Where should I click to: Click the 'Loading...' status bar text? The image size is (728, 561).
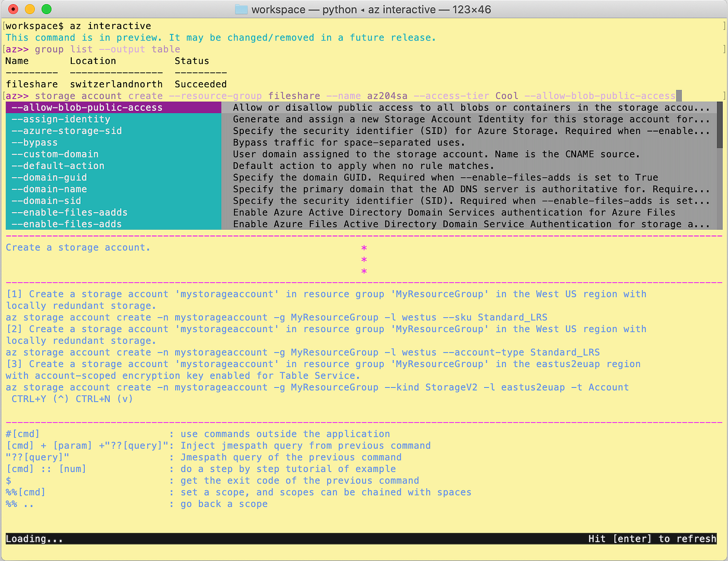click(x=34, y=539)
